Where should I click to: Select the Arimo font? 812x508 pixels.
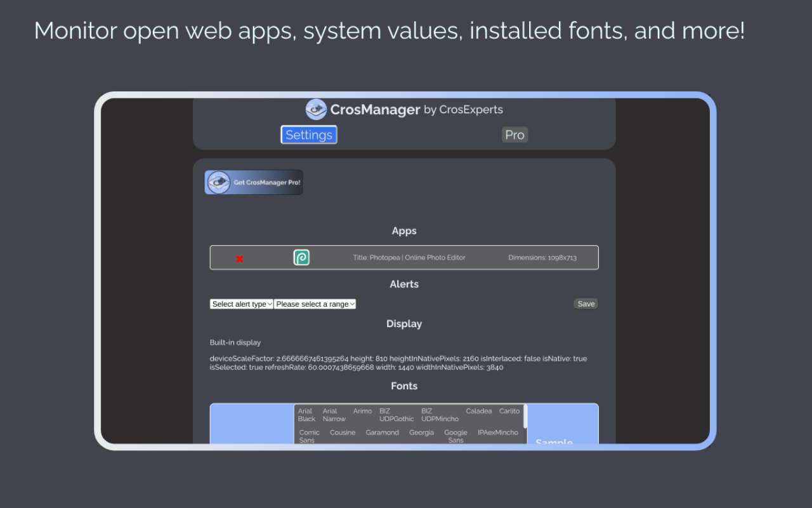362,411
